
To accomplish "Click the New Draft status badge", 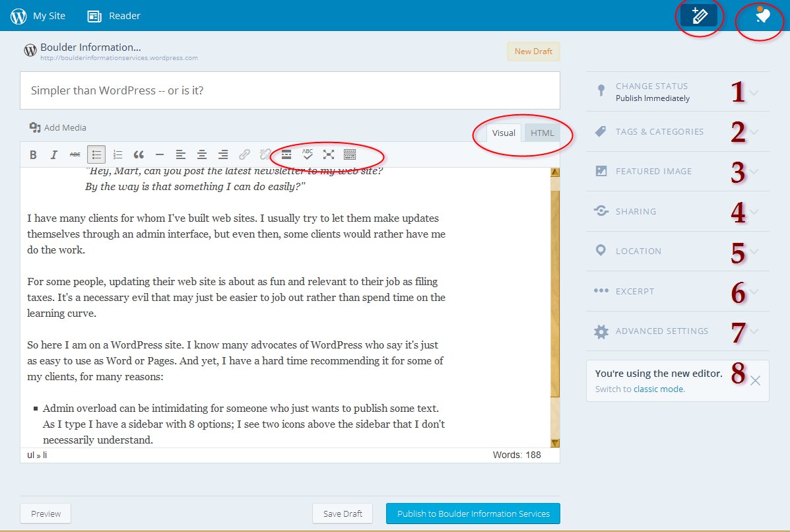I will tap(533, 51).
